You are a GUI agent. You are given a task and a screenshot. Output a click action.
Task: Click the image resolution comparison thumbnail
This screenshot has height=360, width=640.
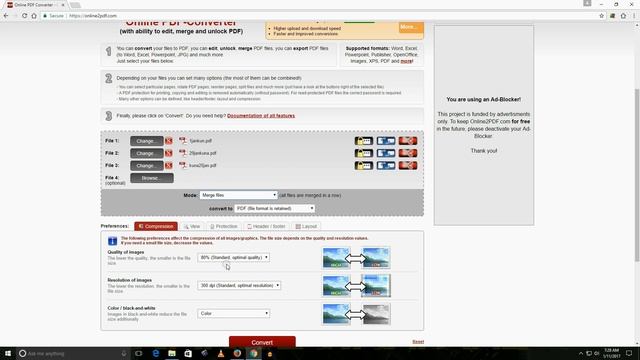coord(356,286)
